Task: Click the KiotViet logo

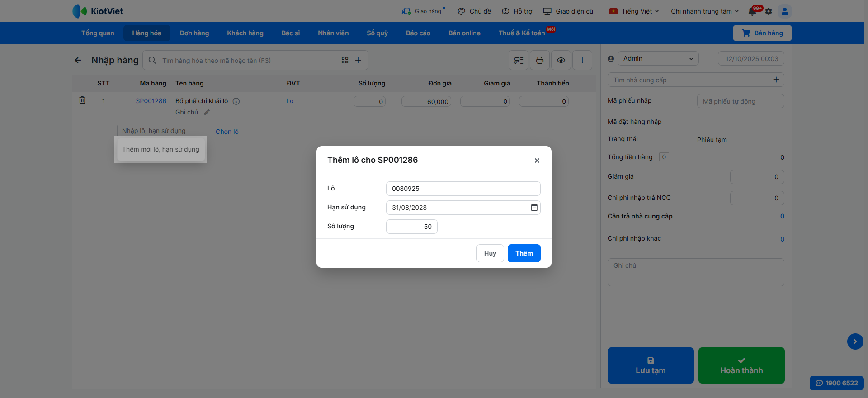Action: (98, 11)
